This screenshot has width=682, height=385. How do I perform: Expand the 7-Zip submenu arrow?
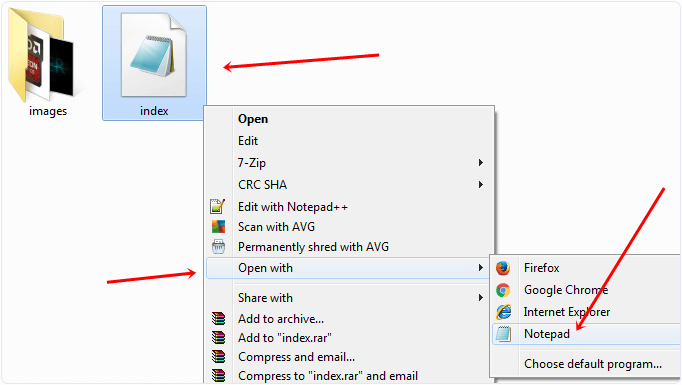pos(481,163)
